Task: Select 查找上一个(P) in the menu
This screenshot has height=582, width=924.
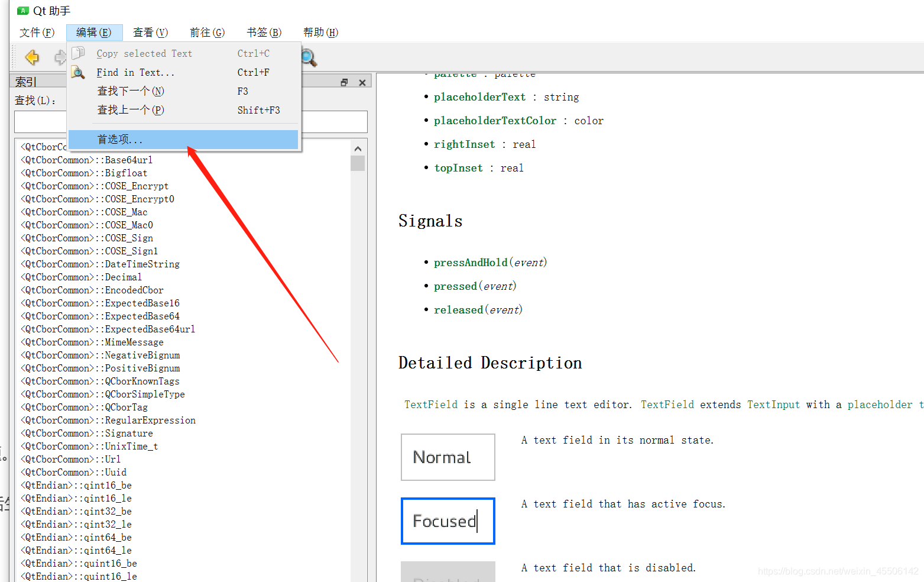Action: (184, 110)
